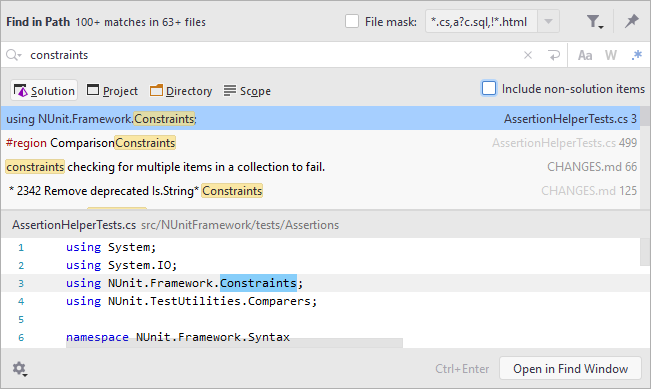Open the search history magnifier icon
Viewport: 651px width, 389px height.
tap(13, 55)
